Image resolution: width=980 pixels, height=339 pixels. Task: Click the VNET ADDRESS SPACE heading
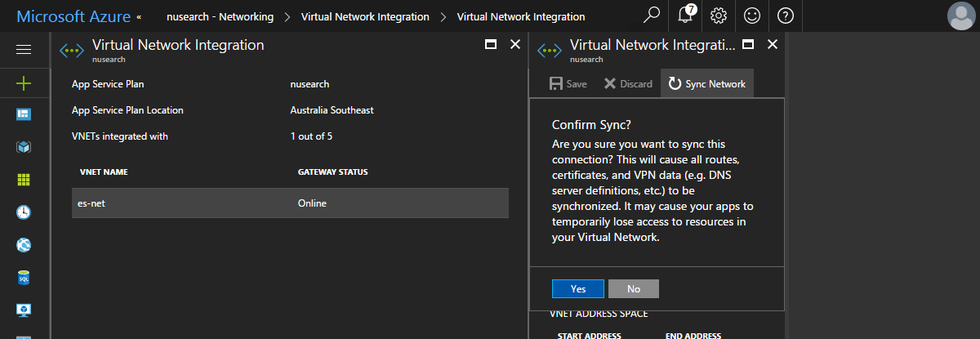coord(599,314)
